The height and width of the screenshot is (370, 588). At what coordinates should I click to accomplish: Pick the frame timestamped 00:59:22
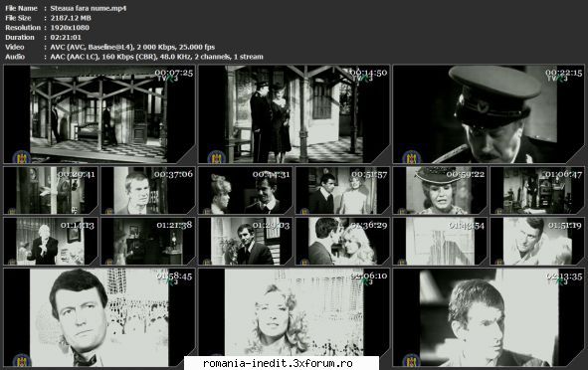point(440,190)
